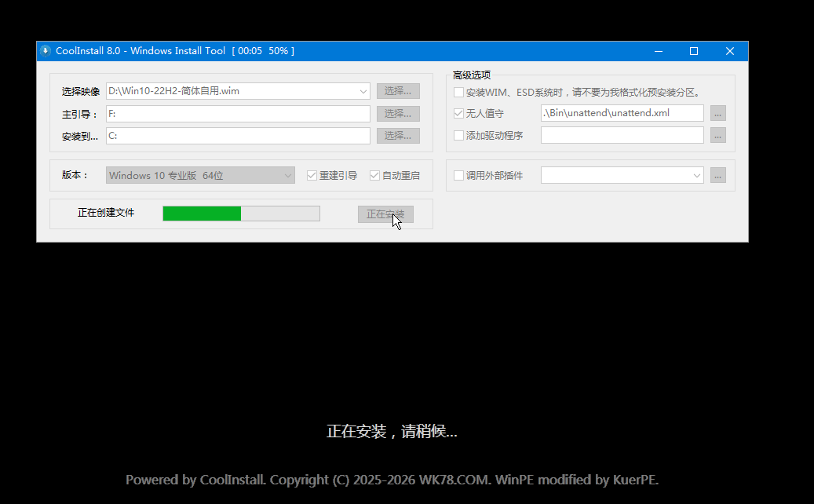
Task: Focus the unattend.xml path field
Action: 622,113
